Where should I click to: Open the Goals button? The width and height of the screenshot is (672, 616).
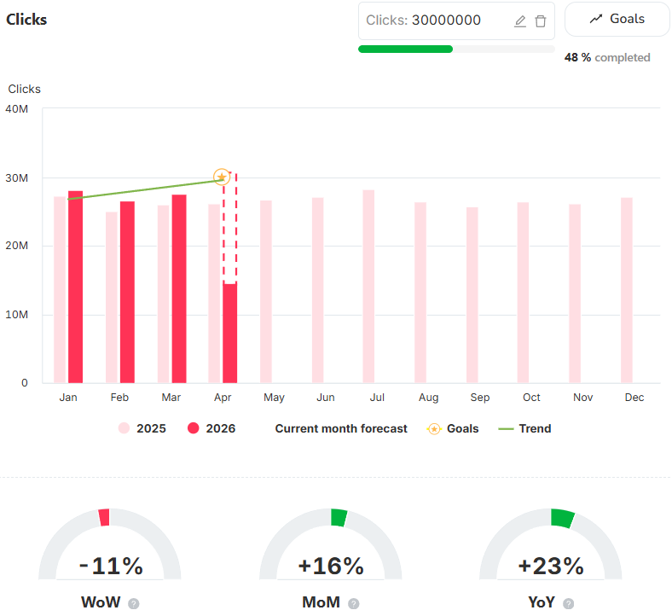tap(617, 19)
